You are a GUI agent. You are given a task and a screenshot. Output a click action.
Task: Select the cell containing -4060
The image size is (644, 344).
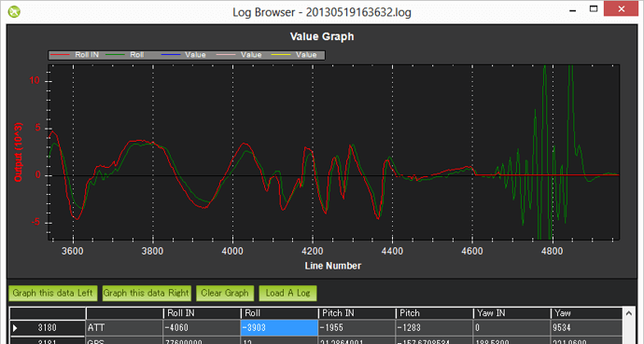click(x=203, y=328)
